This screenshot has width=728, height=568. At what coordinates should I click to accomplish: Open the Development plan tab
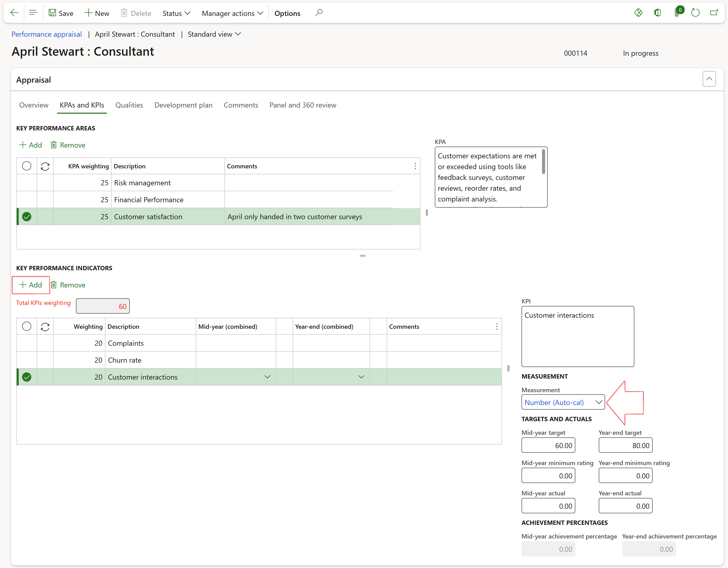point(183,105)
